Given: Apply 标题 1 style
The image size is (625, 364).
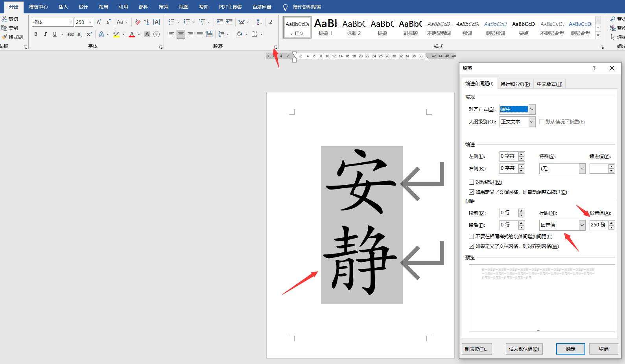Looking at the screenshot, I should pyautogui.click(x=325, y=28).
